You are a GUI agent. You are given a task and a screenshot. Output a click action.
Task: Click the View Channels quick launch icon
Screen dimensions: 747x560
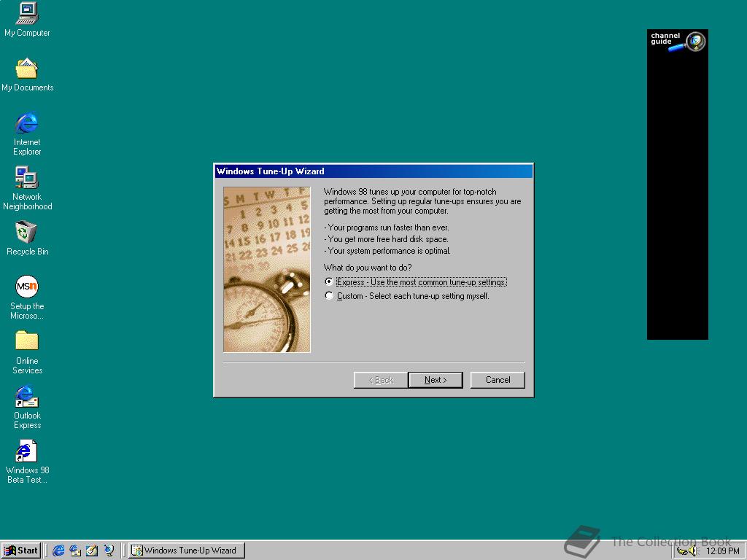click(109, 551)
